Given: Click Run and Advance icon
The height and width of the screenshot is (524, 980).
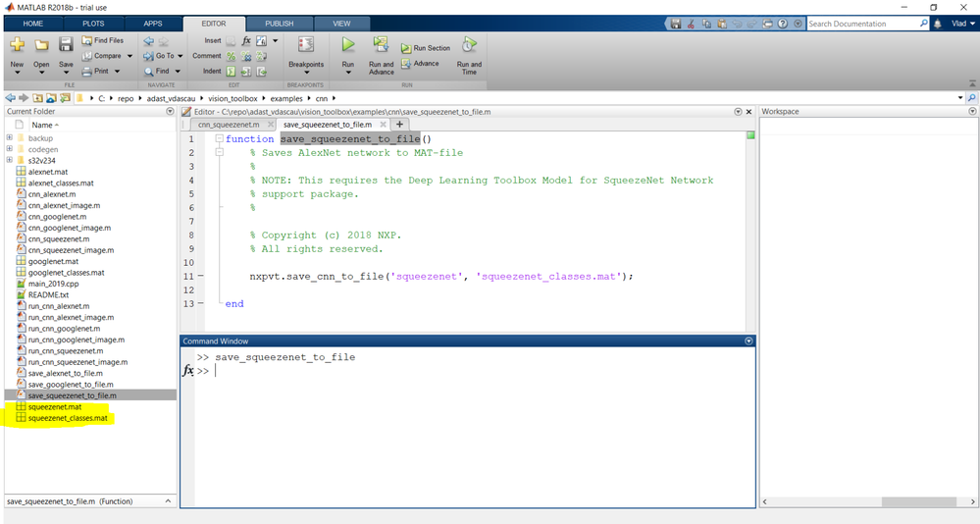Looking at the screenshot, I should click(381, 44).
